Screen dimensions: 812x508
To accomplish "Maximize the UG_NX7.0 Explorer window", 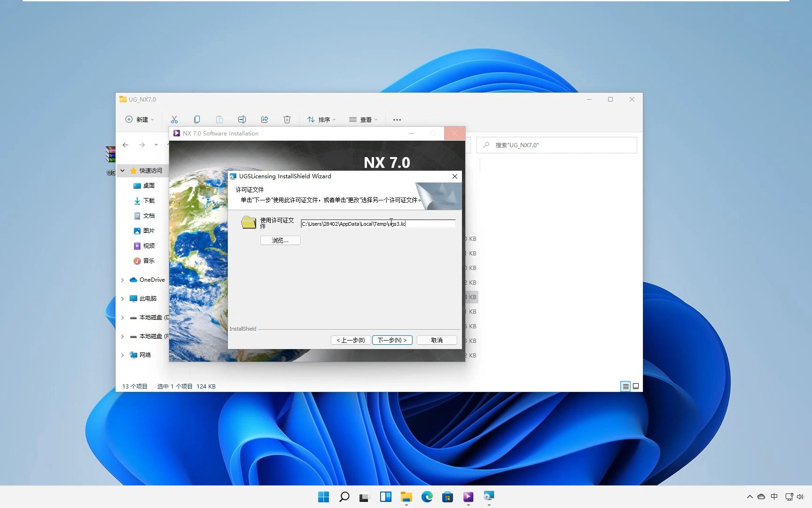I will pos(610,99).
